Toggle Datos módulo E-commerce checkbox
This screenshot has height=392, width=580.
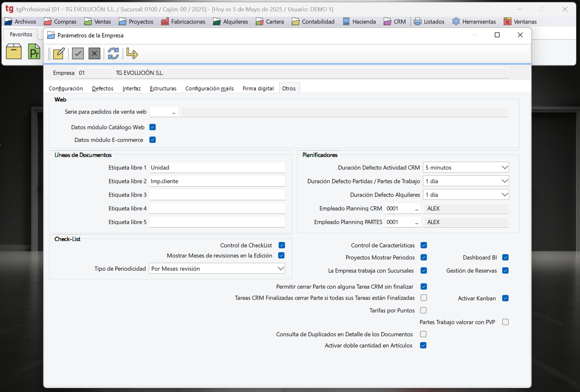(153, 140)
